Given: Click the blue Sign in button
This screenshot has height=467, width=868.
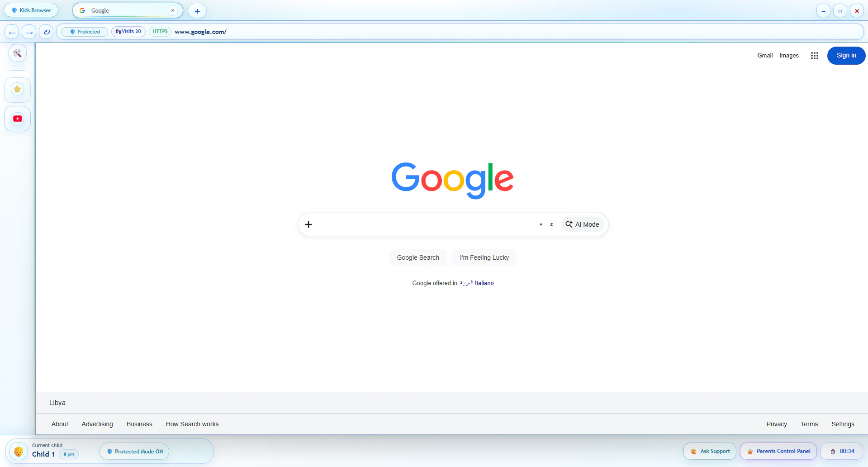Looking at the screenshot, I should pyautogui.click(x=846, y=56).
